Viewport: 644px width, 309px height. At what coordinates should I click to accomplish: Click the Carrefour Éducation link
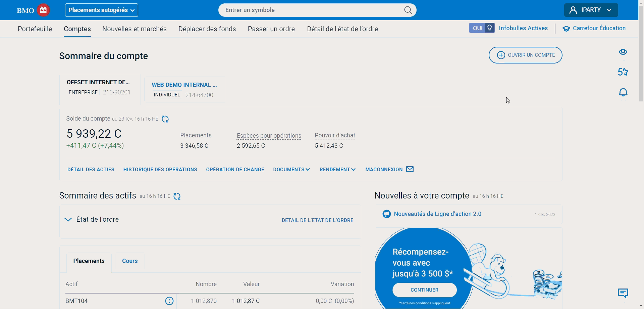point(599,28)
